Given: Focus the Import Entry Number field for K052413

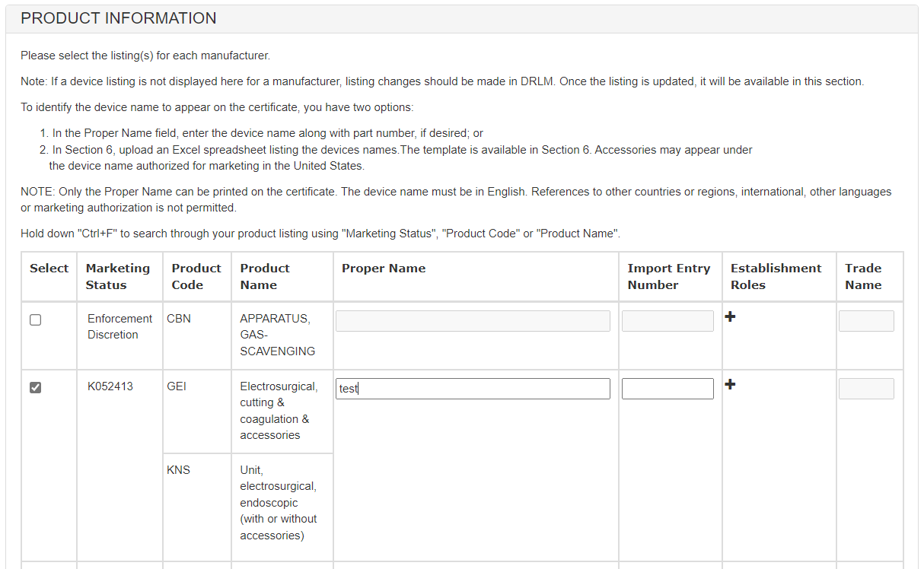Looking at the screenshot, I should coord(668,389).
